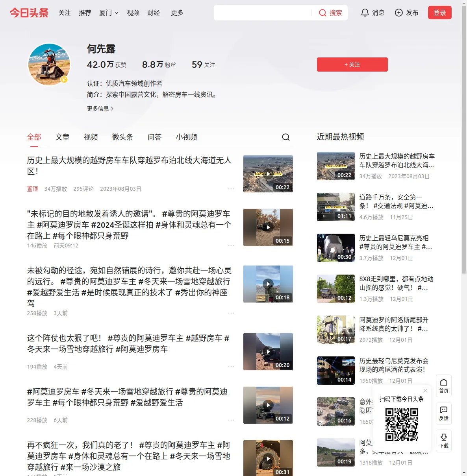Open post 历史上最大规模的越野房车车队穿越罗布泊
The height and width of the screenshot is (476, 467).
pos(130,166)
